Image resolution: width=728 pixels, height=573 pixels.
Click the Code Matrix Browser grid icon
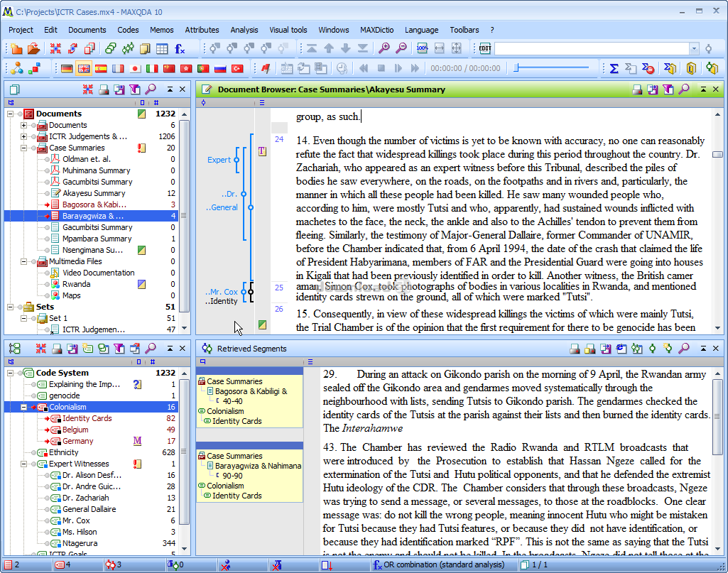[162, 48]
